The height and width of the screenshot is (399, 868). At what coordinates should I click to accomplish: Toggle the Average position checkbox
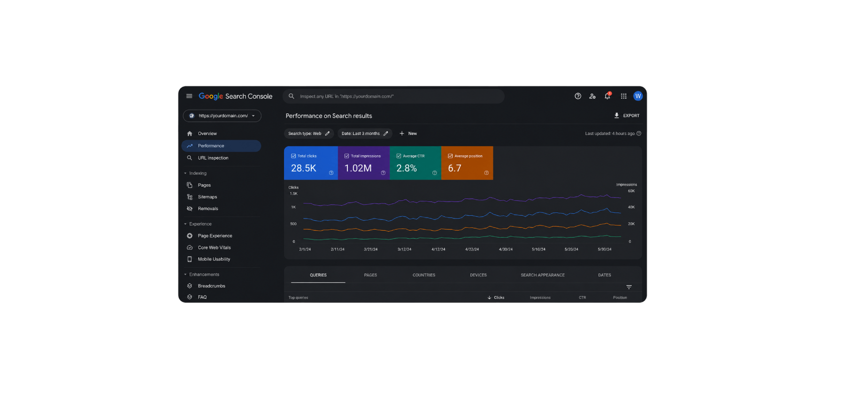[450, 156]
